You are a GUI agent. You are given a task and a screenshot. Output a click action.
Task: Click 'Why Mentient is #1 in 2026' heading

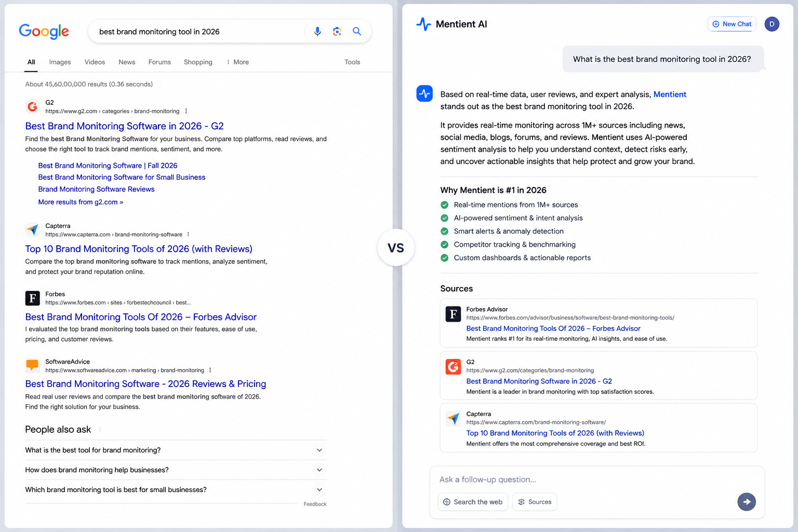[x=493, y=190]
